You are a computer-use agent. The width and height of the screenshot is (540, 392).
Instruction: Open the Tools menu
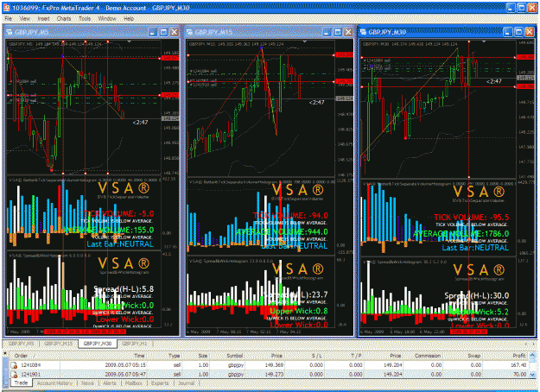[x=85, y=19]
